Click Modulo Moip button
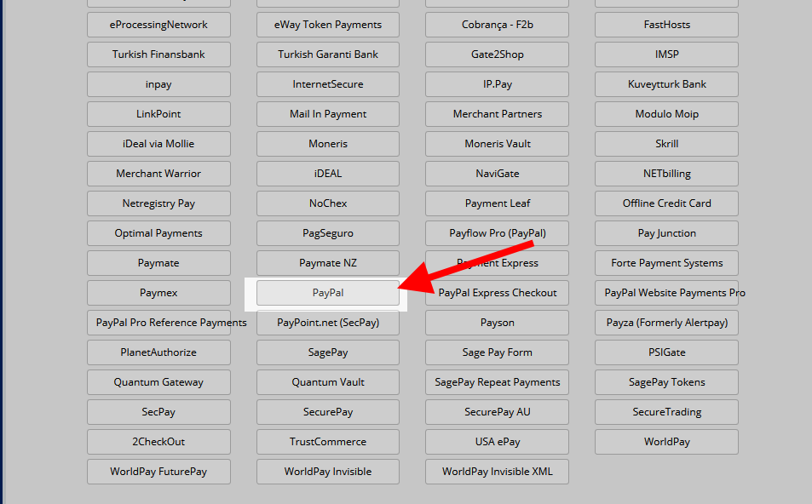812x504 pixels. coord(666,114)
